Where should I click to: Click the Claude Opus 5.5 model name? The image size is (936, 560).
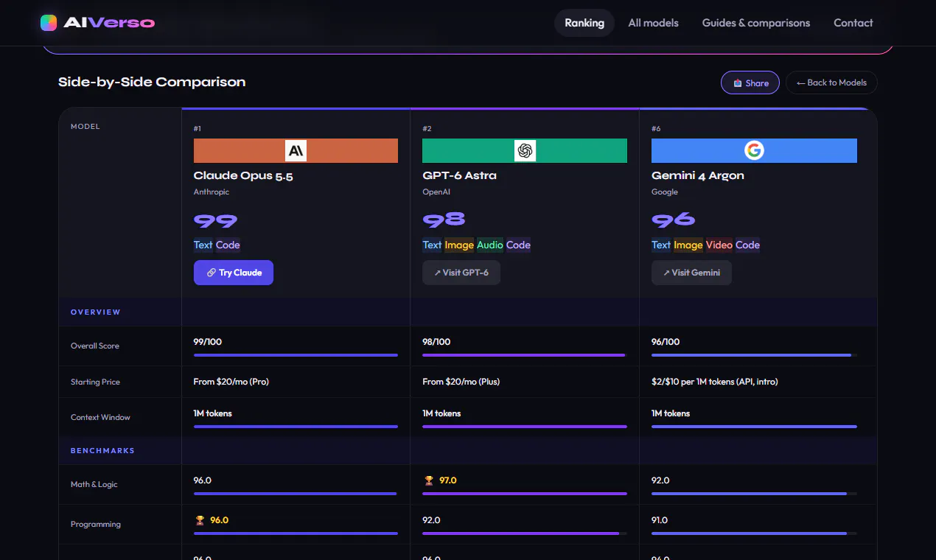243,175
